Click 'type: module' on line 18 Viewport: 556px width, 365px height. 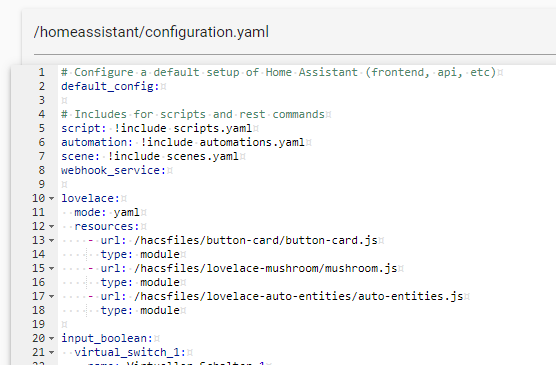point(140,310)
